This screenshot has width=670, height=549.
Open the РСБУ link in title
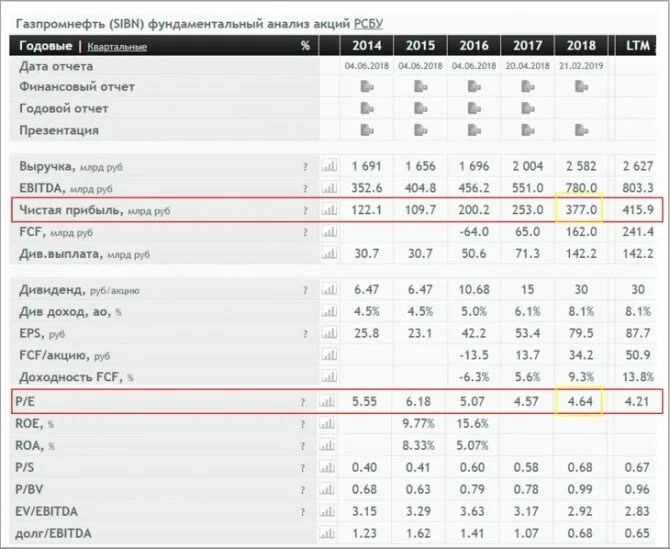(x=368, y=24)
